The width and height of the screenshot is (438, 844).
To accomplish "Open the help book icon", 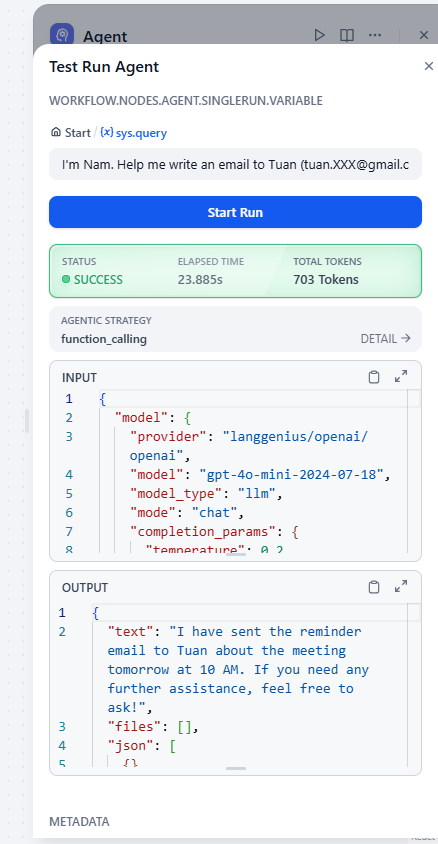I will [x=347, y=35].
